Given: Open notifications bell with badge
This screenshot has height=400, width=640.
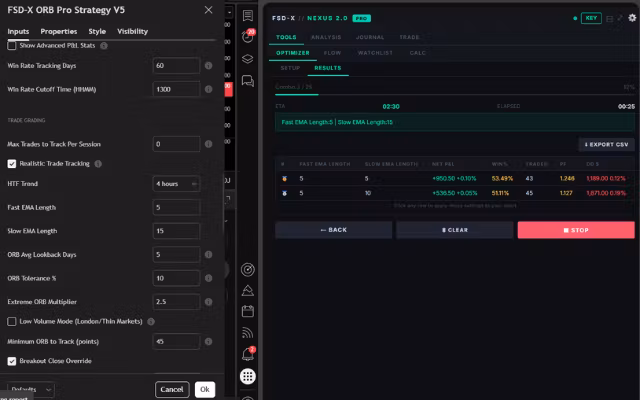Looking at the screenshot, I should (x=247, y=354).
